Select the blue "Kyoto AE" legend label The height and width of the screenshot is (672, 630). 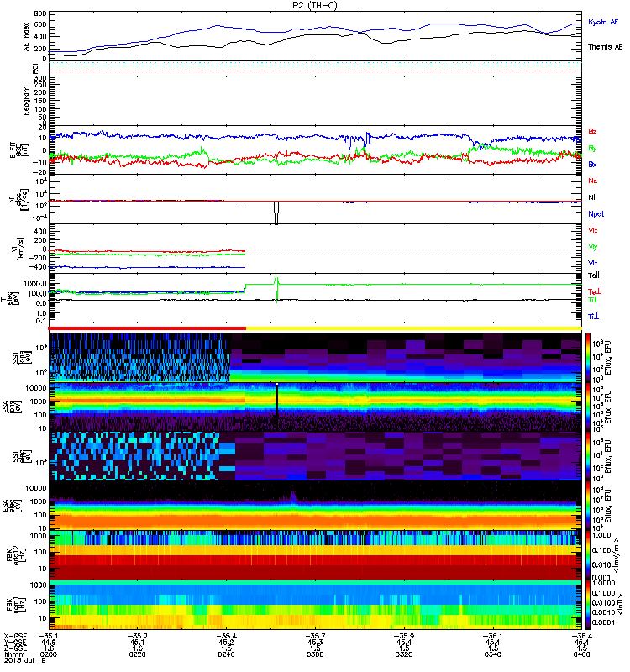click(603, 23)
